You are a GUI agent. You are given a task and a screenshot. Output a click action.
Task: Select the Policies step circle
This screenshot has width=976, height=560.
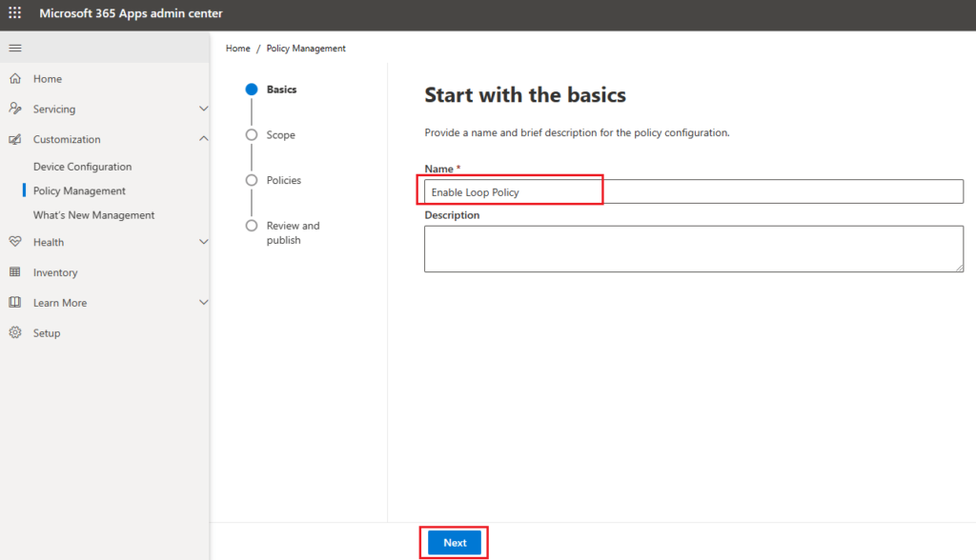click(x=251, y=179)
